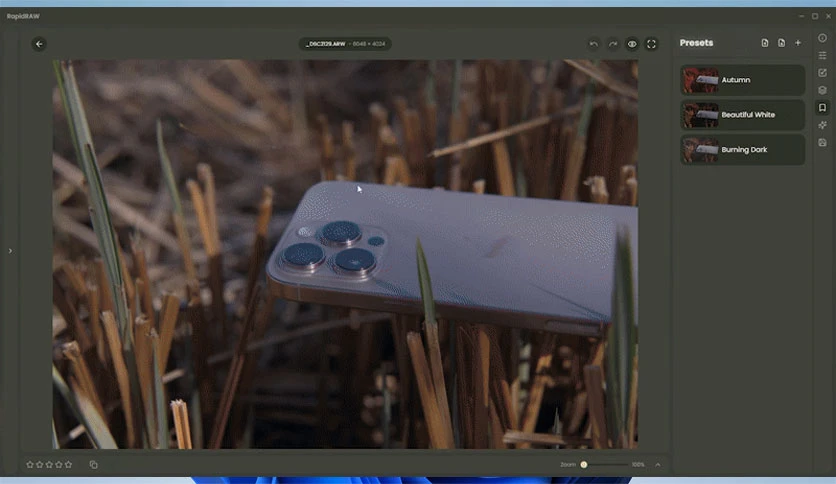Click the Autumn preset thumbnail image

coord(701,80)
